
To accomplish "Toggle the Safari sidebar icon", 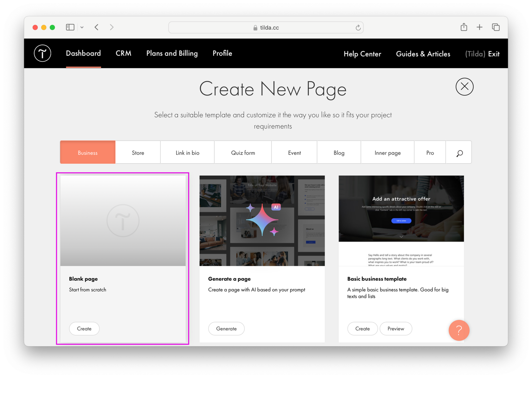I will pos(70,27).
